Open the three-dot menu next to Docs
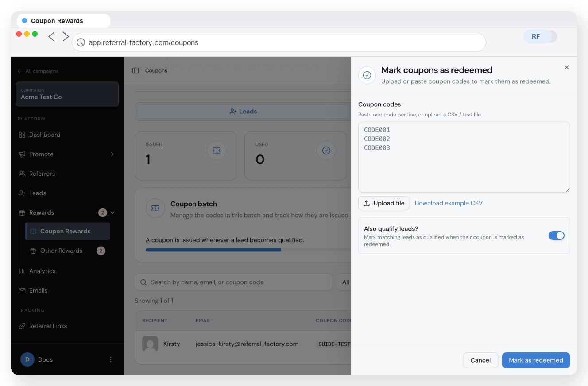The image size is (588, 386). pyautogui.click(x=111, y=359)
